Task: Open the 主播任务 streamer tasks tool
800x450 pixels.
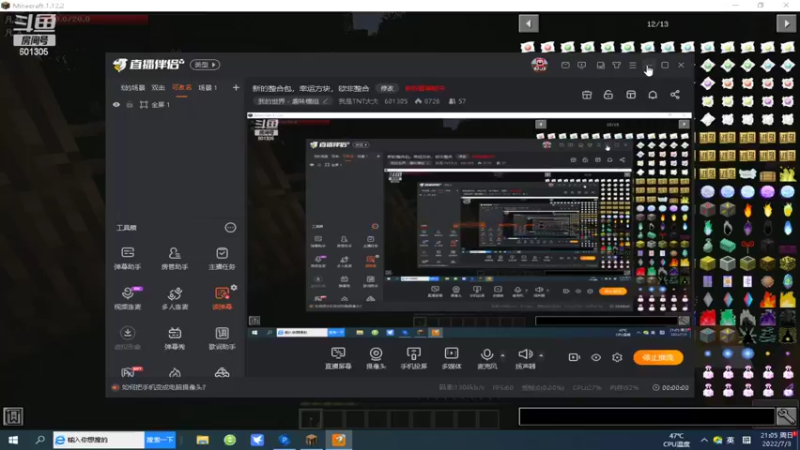Action: click(222, 258)
